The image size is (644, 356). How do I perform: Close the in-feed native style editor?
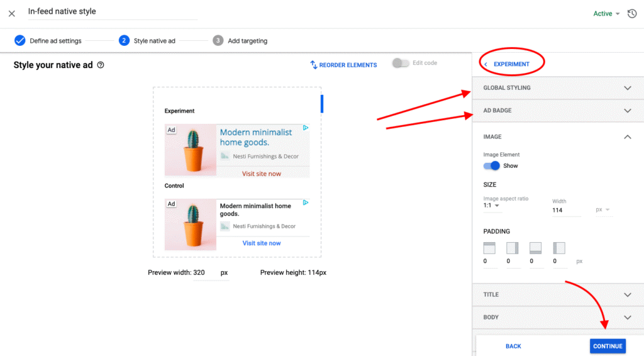click(x=12, y=14)
